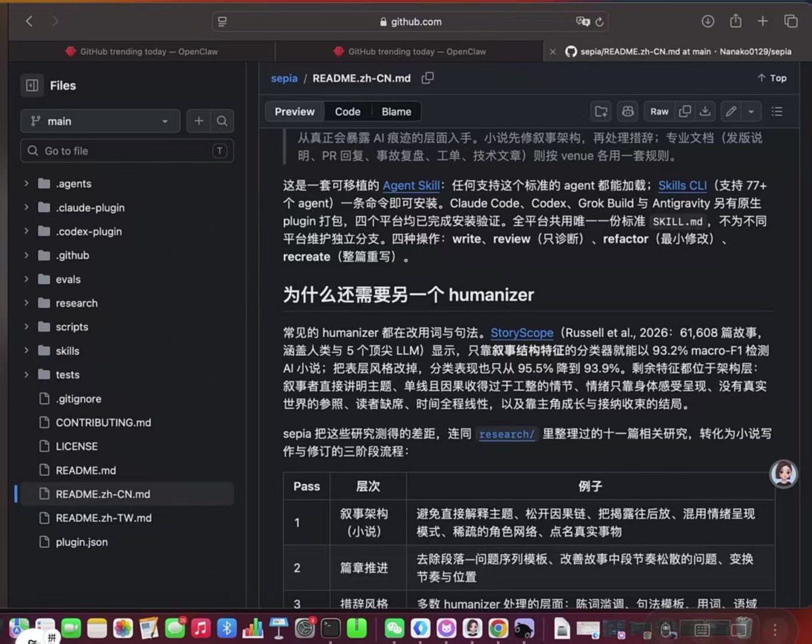Jump to Top of file
The height and width of the screenshot is (644, 812).
click(x=772, y=78)
